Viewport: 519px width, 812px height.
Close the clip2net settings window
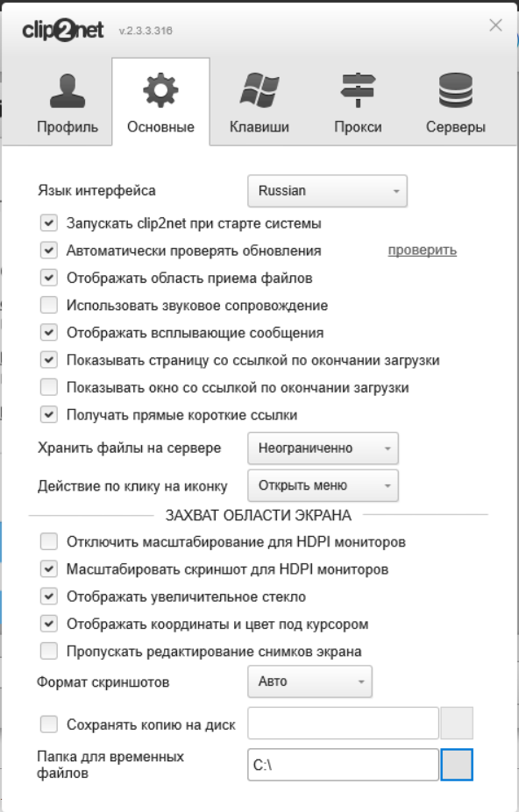[x=495, y=25]
